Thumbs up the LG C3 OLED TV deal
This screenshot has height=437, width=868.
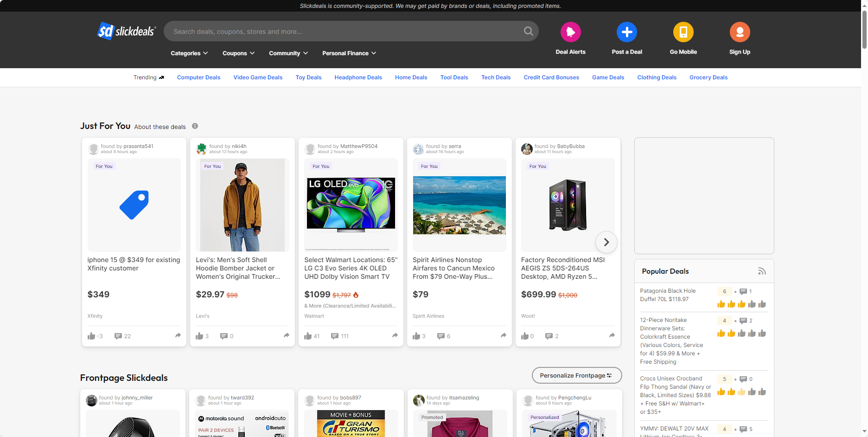[x=308, y=336]
